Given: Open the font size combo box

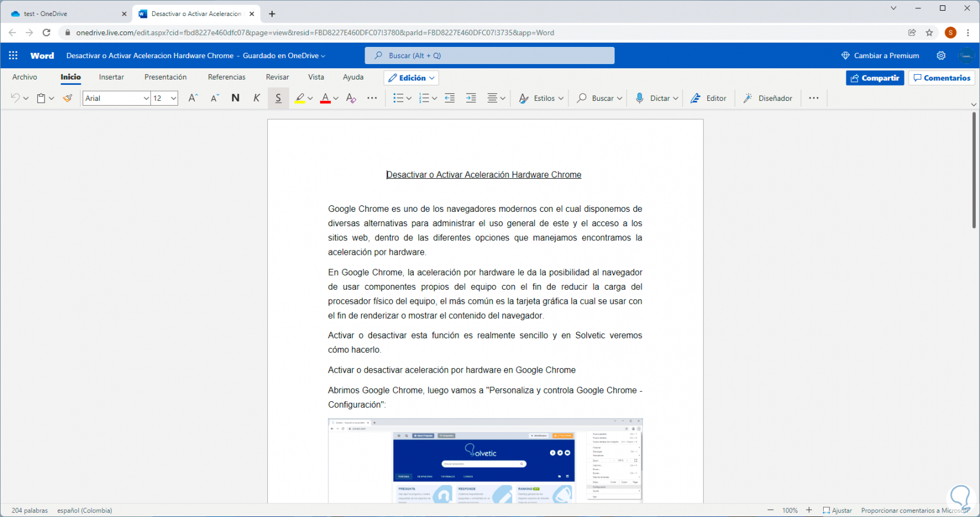Looking at the screenshot, I should click(165, 98).
